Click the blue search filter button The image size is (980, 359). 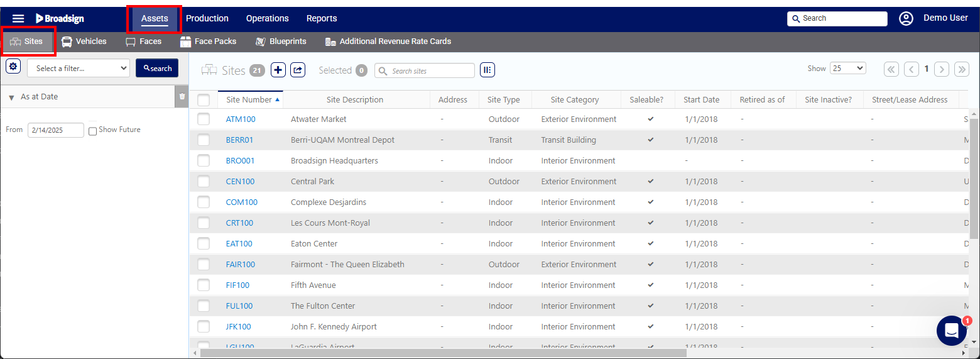click(x=157, y=68)
